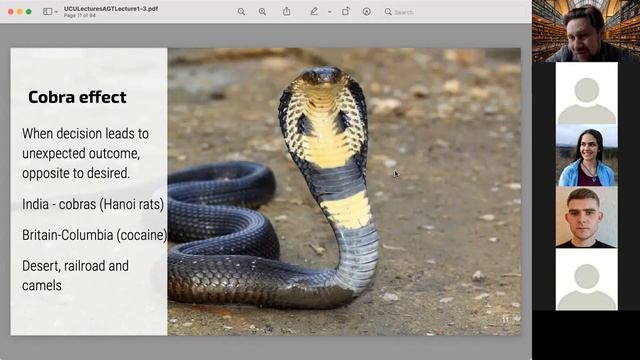Select the bottom blank avatar participant tile
Screen dimensions: 640x360
coord(587,280)
